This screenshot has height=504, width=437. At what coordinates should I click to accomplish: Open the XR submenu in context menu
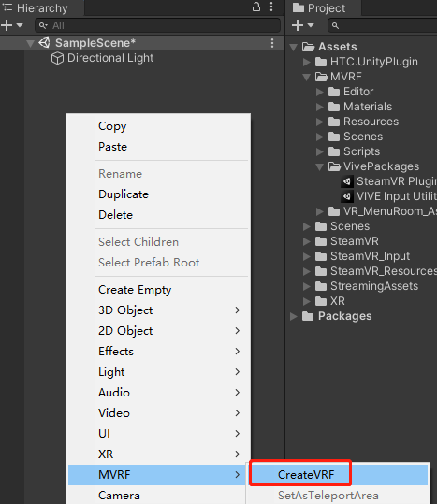158,454
